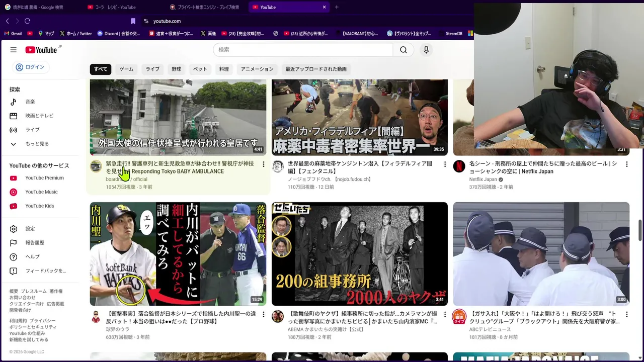644x362 pixels.
Task: Open 利用規約 footer link
Action: coord(18,321)
